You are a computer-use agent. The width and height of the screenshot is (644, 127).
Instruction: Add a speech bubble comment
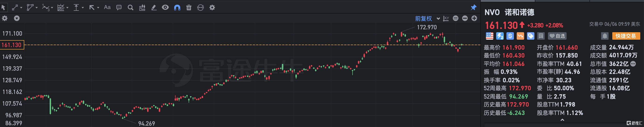pyautogui.click(x=119, y=7)
